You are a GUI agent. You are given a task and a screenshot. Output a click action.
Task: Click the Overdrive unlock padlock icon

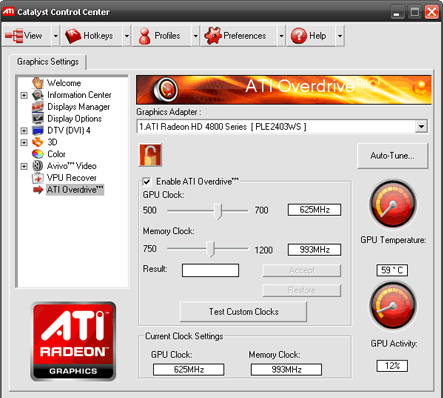pyautogui.click(x=150, y=155)
